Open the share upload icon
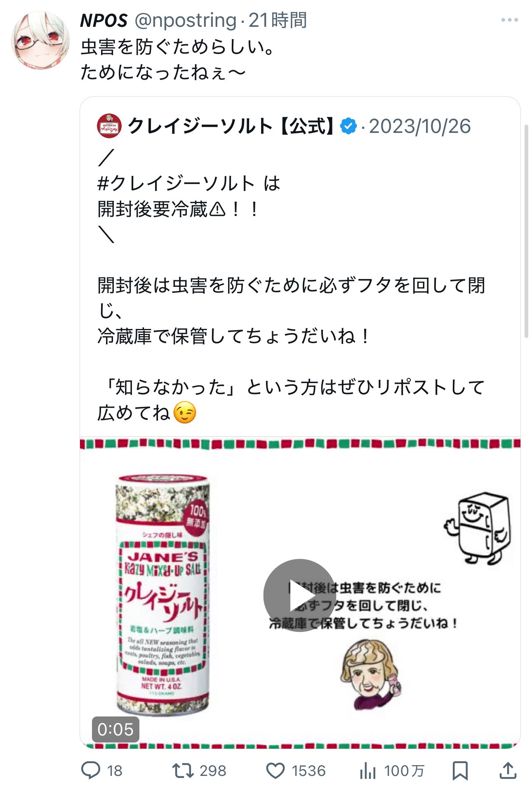This screenshot has width=532, height=792. coord(508,770)
